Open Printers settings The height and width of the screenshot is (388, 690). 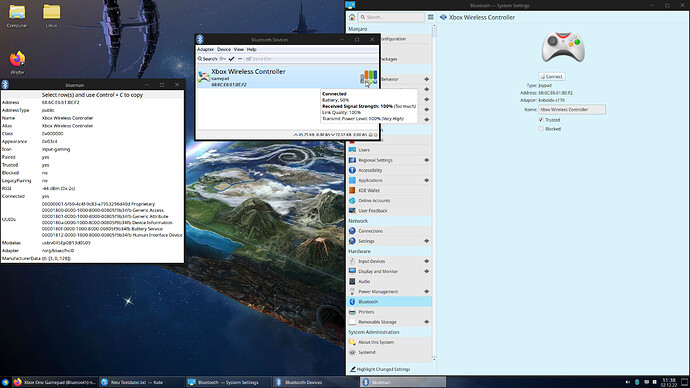coord(389,312)
